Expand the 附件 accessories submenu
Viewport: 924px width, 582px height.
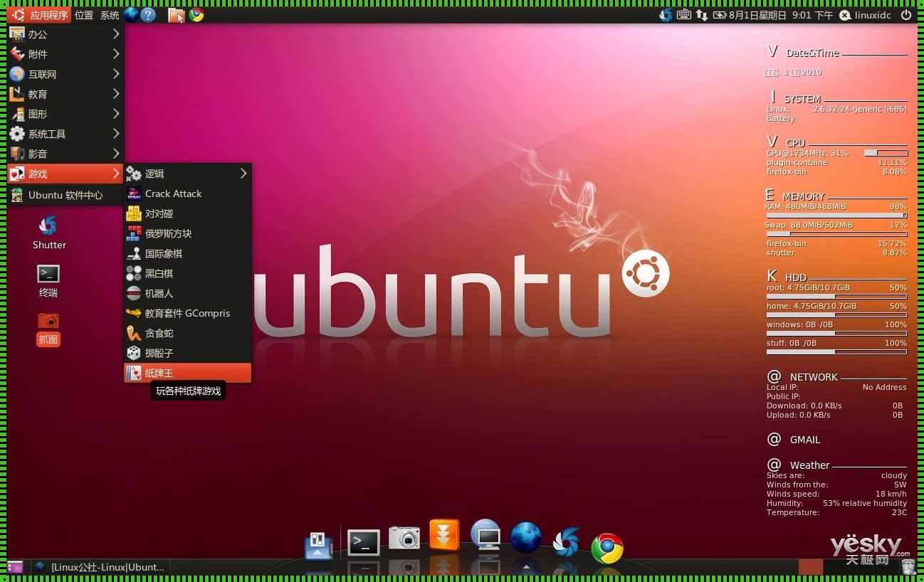pyautogui.click(x=65, y=54)
